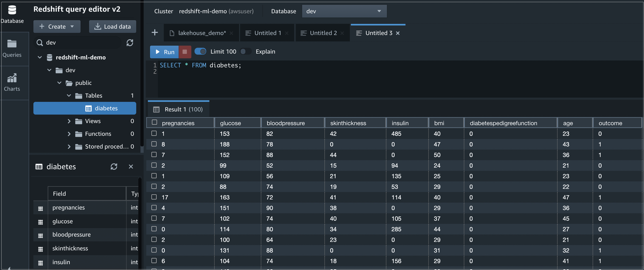Image resolution: width=644 pixels, height=270 pixels.
Task: Add a new editor tab
Action: coord(155,33)
